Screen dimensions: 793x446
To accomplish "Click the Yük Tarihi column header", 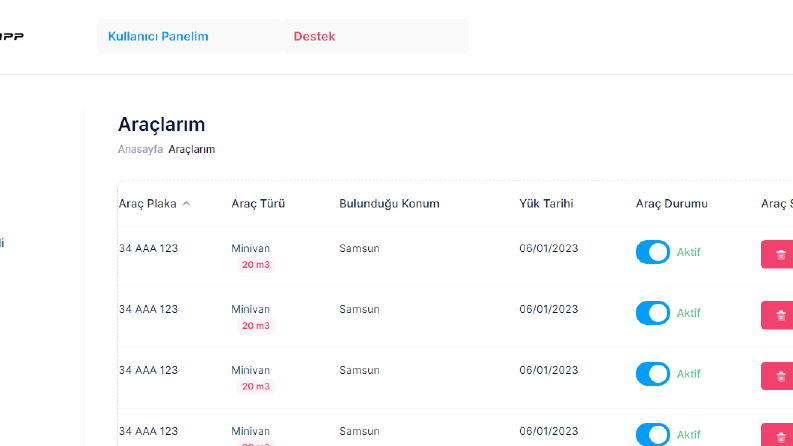I will [x=546, y=204].
